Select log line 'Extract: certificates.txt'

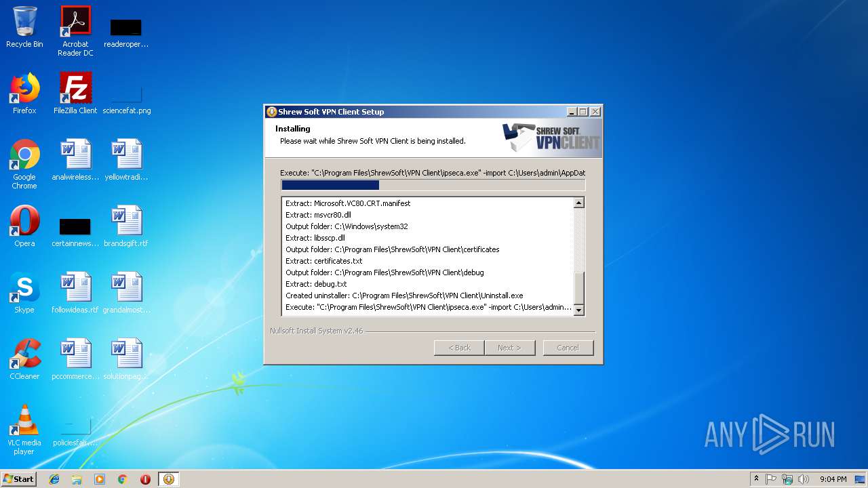[324, 261]
